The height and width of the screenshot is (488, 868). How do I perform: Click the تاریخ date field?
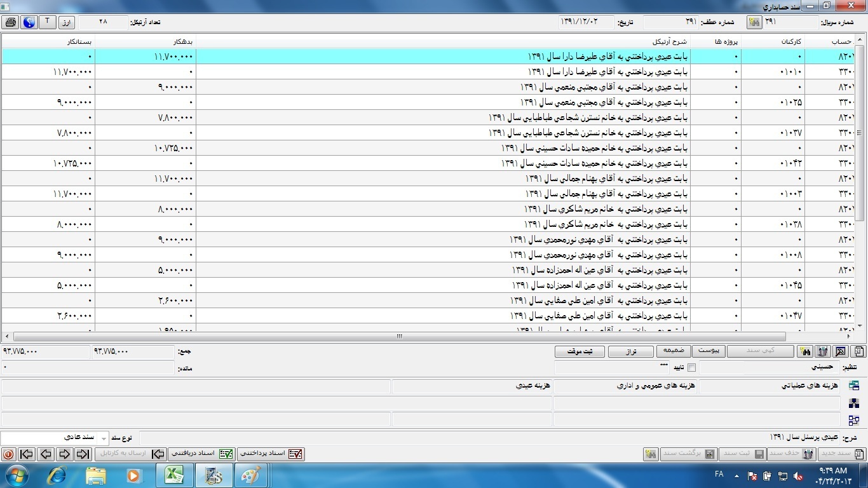586,22
